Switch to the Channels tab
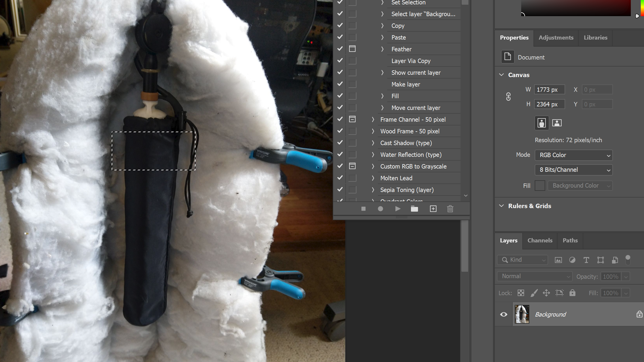Screen dimensions: 644x362 tap(540, 240)
